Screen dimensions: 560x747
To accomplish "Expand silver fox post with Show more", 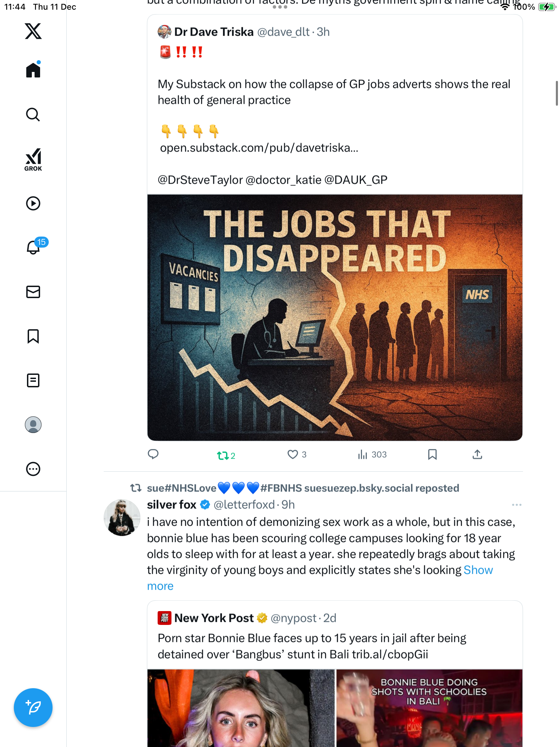I will pyautogui.click(x=478, y=570).
